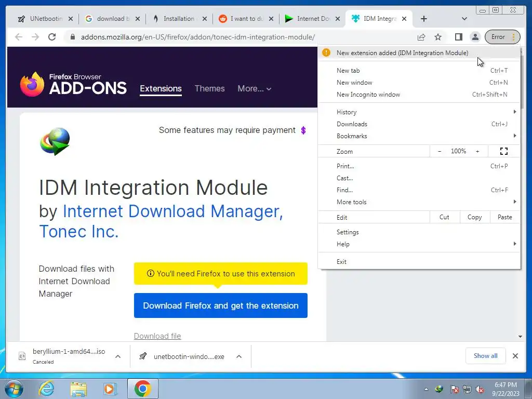Open Settings from Chrome menu

click(x=419, y=232)
